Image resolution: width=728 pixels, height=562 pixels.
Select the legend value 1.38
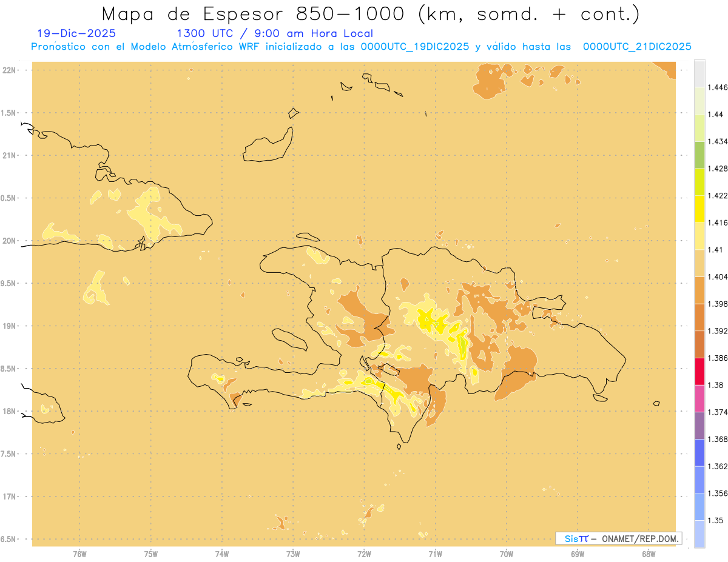[x=716, y=385]
